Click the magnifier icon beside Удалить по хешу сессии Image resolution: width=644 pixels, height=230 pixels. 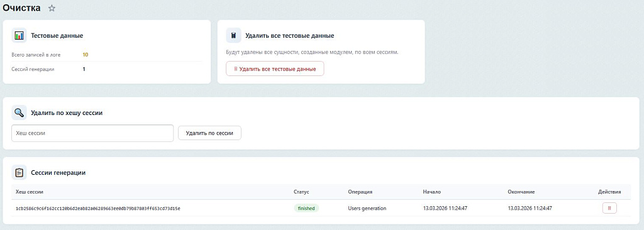pyautogui.click(x=19, y=112)
